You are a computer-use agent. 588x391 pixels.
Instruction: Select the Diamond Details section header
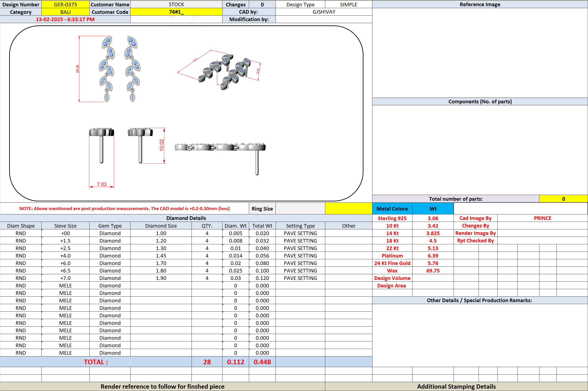click(x=186, y=218)
